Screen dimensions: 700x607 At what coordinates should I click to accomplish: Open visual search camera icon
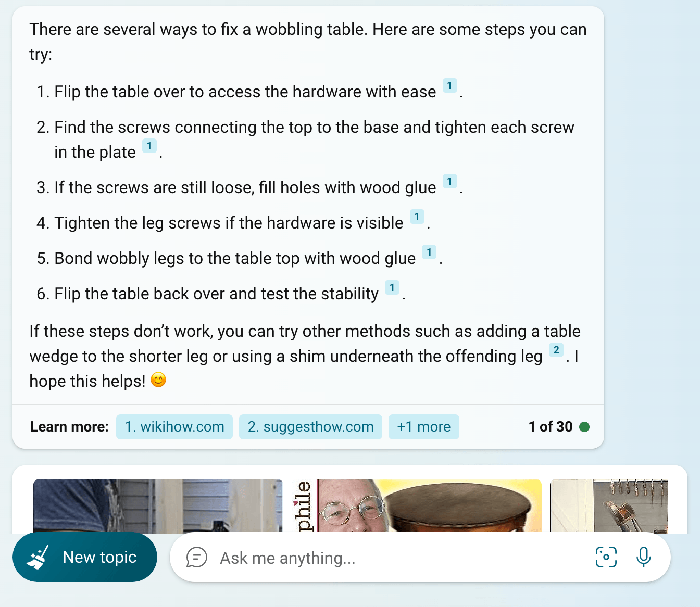click(606, 557)
